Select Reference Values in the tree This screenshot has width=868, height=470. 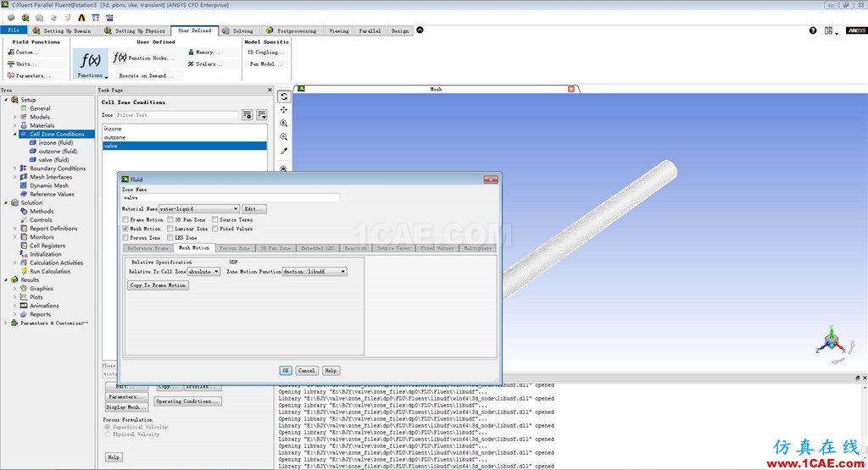[x=52, y=194]
